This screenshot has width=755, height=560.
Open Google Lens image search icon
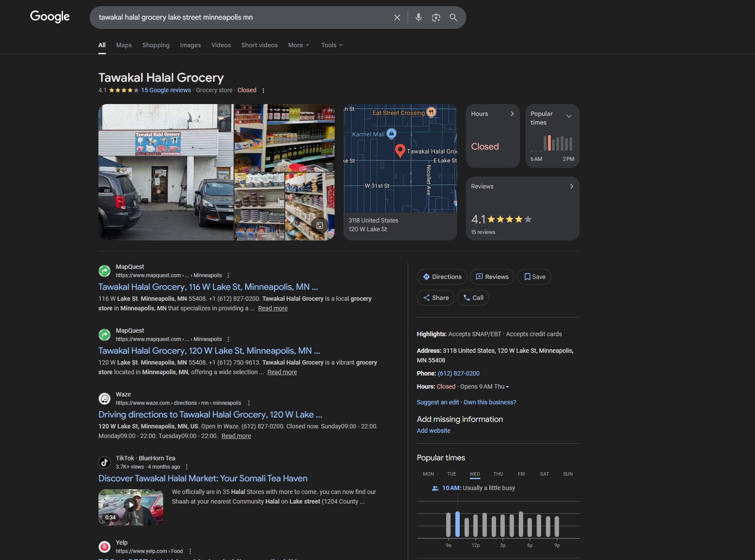pyautogui.click(x=436, y=17)
